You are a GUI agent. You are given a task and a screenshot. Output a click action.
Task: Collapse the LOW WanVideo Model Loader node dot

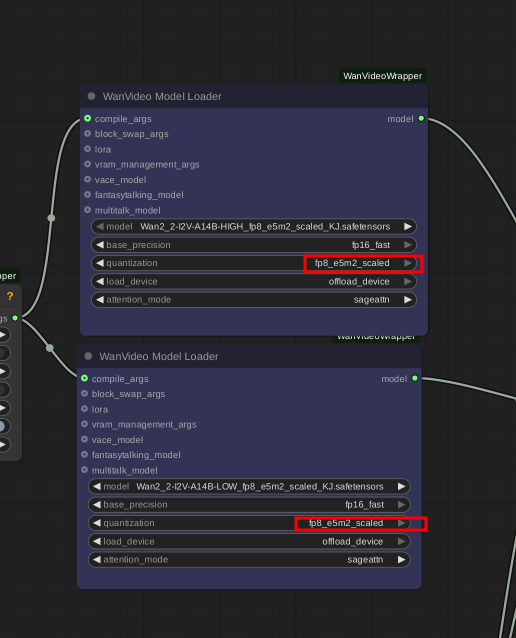(88, 356)
